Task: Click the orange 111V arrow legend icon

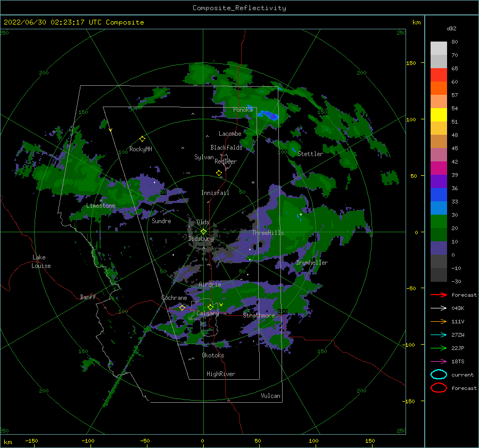Action: pos(439,321)
